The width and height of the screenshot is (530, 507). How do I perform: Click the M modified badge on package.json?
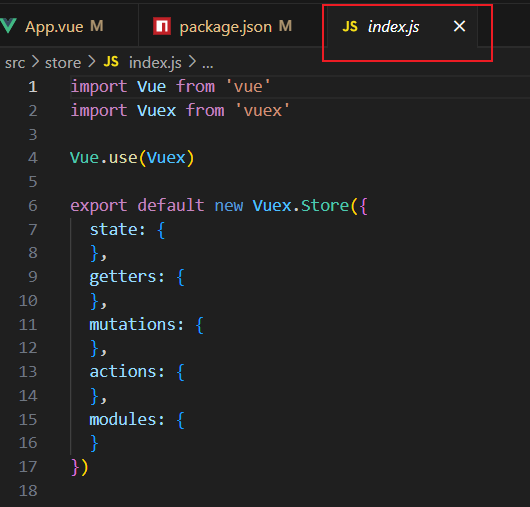[x=285, y=26]
